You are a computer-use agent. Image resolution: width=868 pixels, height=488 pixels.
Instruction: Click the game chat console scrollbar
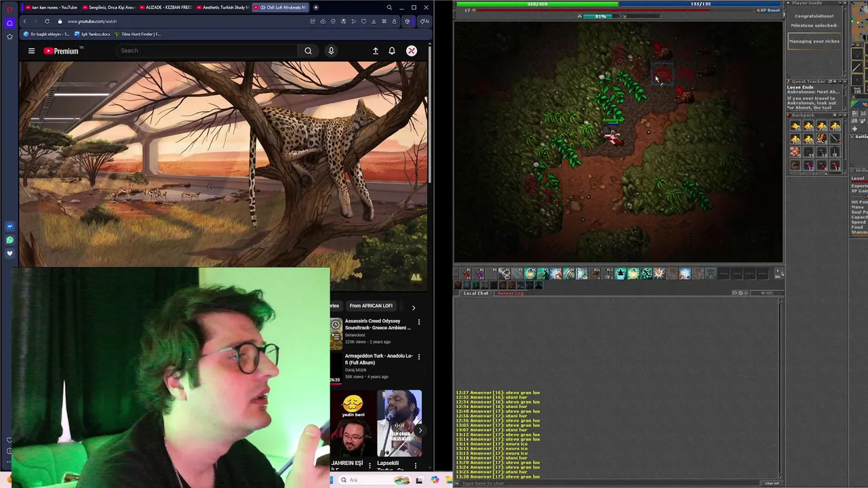coord(780,390)
